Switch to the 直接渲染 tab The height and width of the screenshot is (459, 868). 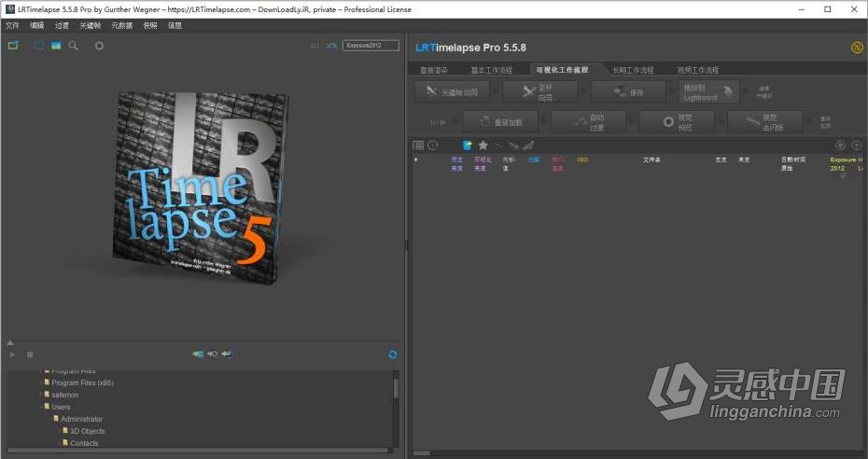[x=434, y=70]
